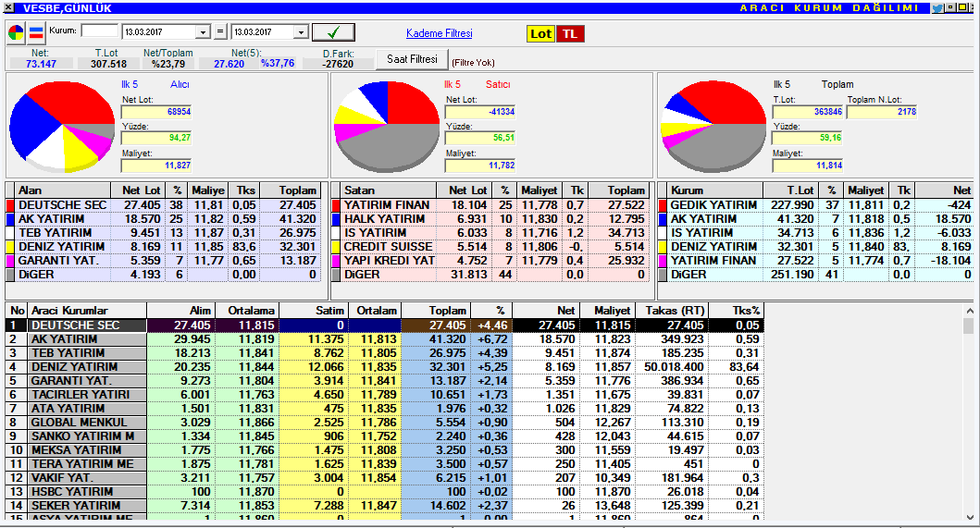
Task: Click the gray swatch beside DiGER in Satan table
Action: click(336, 275)
